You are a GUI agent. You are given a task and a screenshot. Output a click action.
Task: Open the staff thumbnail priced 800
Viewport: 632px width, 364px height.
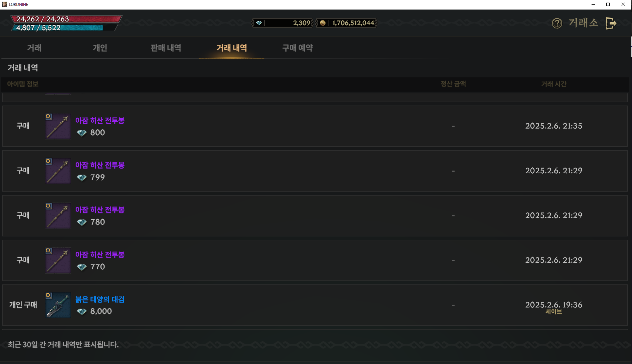coord(58,126)
